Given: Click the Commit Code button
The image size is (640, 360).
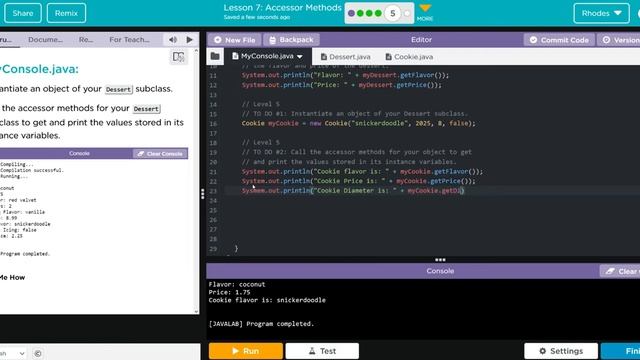Looking at the screenshot, I should pos(559,40).
